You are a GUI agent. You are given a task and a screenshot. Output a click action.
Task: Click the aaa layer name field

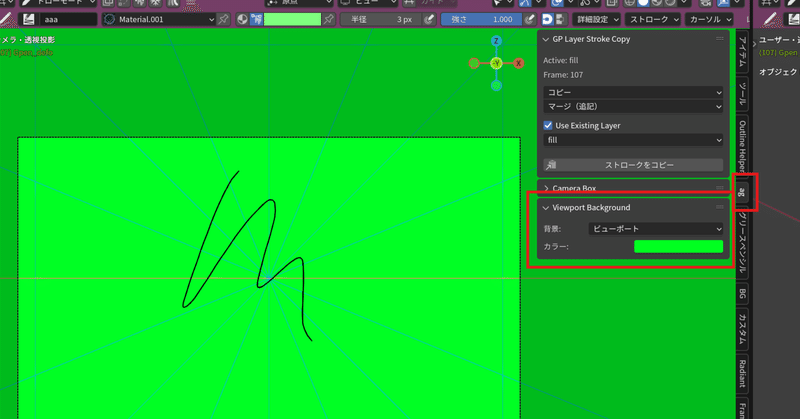tap(66, 19)
